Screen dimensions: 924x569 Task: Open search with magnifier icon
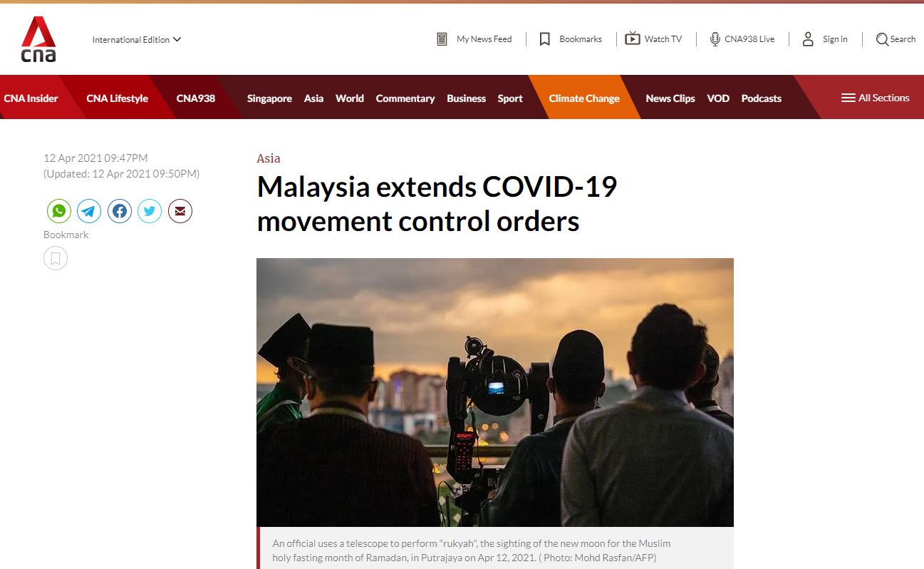(882, 39)
